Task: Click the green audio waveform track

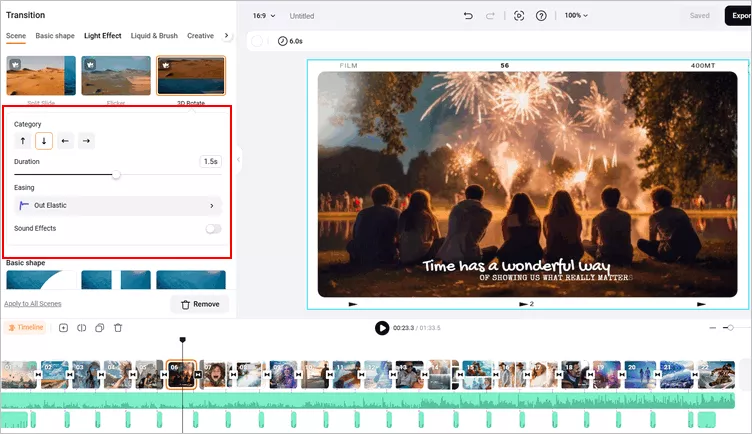Action: pyautogui.click(x=368, y=401)
